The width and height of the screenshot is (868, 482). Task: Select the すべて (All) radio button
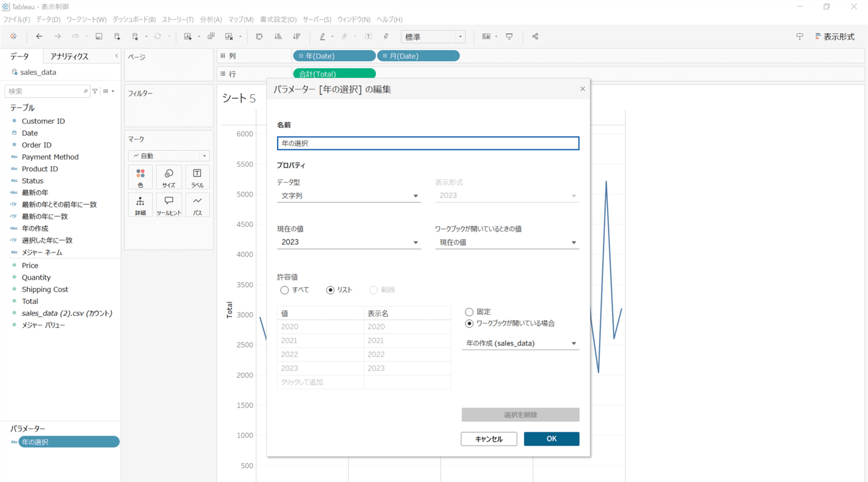[284, 290]
